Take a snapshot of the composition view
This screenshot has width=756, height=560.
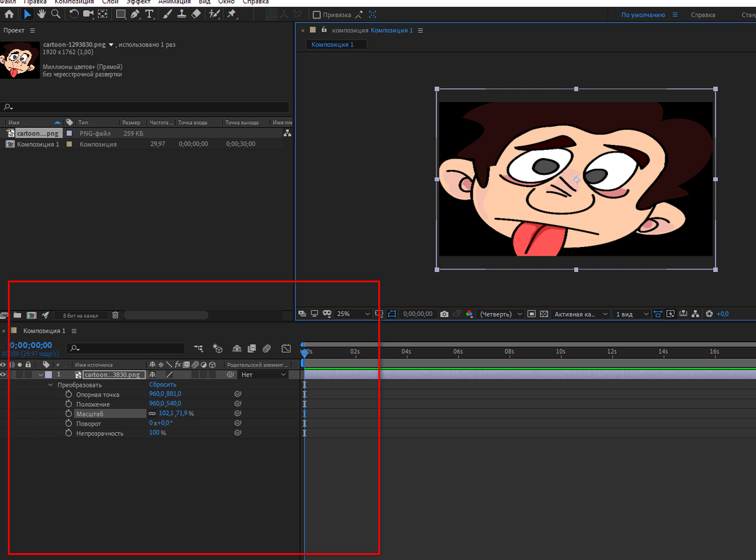(x=444, y=314)
